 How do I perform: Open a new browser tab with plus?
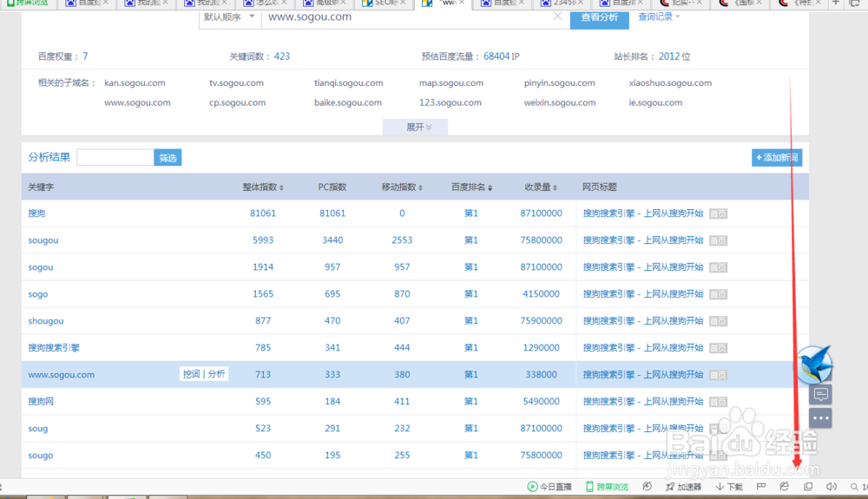tap(836, 3)
